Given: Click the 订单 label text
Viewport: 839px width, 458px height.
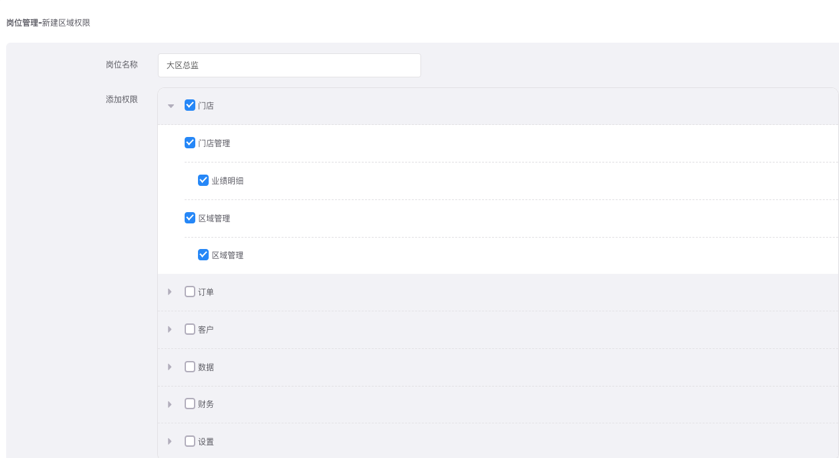Looking at the screenshot, I should tap(206, 292).
